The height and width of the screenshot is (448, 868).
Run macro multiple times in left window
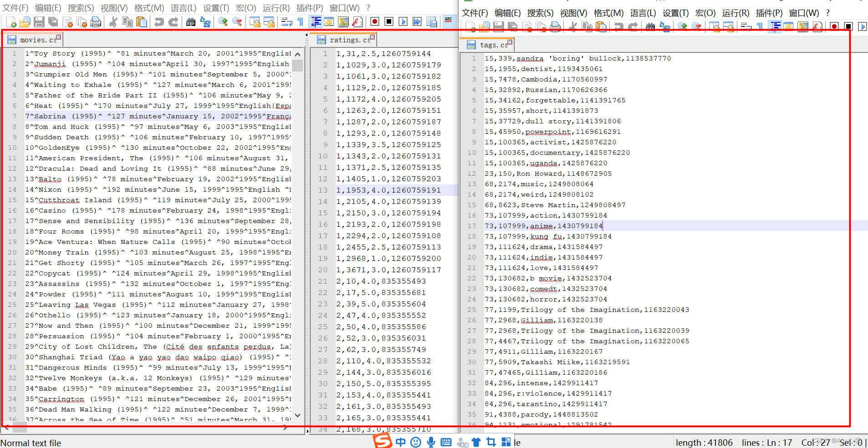tap(417, 22)
